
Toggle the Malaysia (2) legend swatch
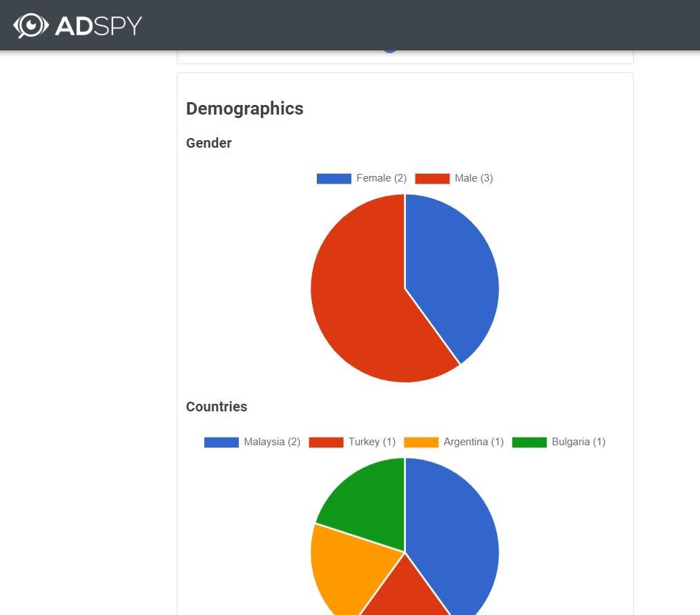(222, 442)
